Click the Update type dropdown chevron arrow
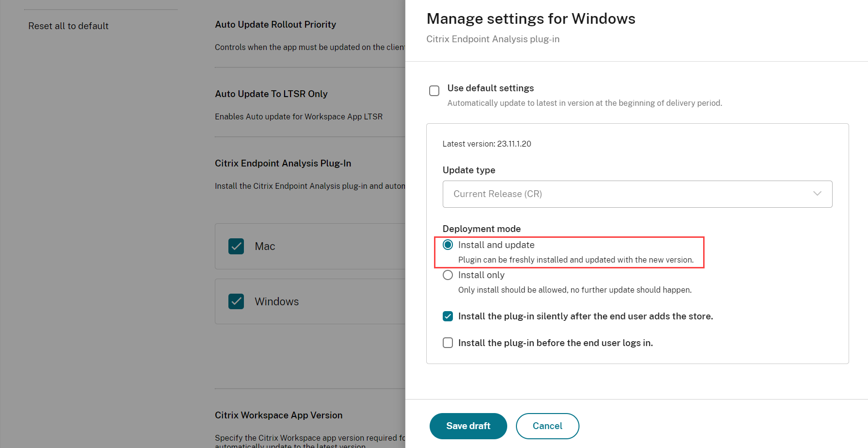The image size is (868, 448). [x=817, y=194]
